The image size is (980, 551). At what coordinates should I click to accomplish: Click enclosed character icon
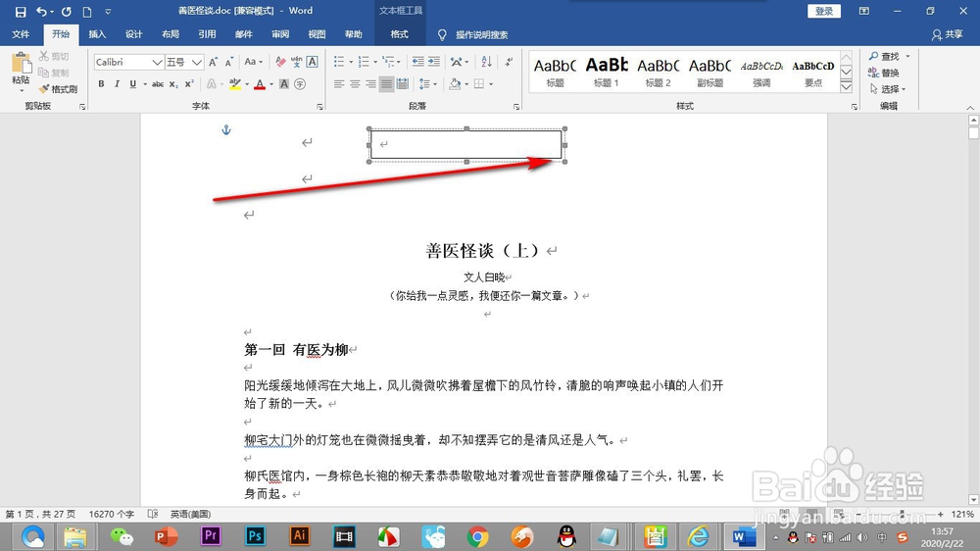(300, 83)
